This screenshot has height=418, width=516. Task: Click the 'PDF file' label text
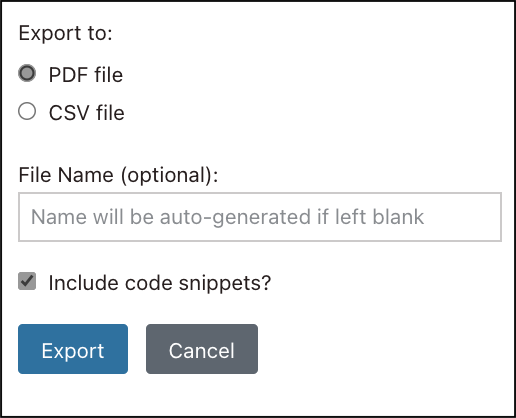[x=86, y=75]
